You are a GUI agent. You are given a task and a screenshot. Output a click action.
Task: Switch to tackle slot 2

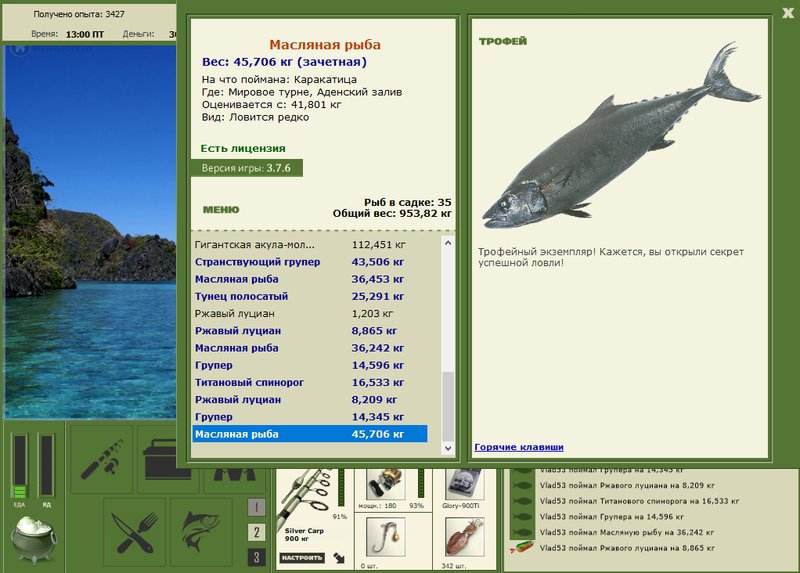coord(256,532)
